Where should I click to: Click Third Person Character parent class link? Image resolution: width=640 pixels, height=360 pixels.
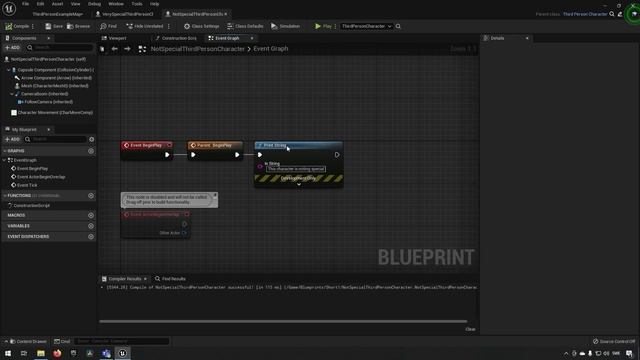coord(585,14)
